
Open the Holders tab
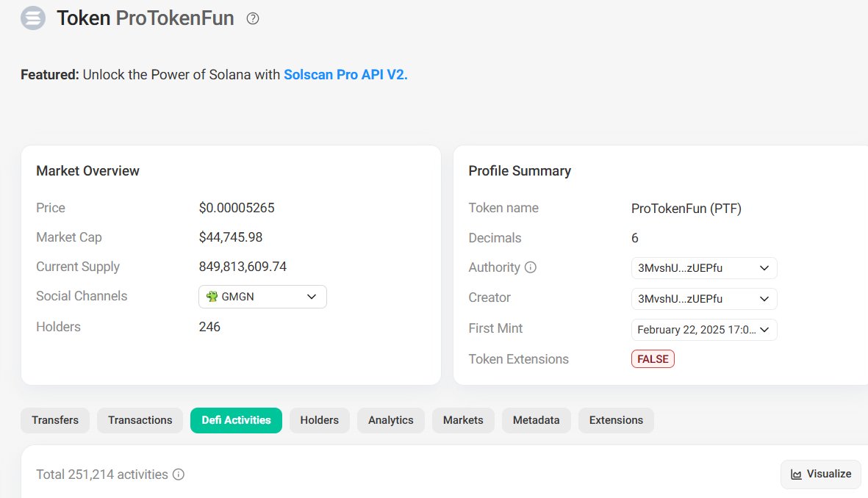coord(320,421)
